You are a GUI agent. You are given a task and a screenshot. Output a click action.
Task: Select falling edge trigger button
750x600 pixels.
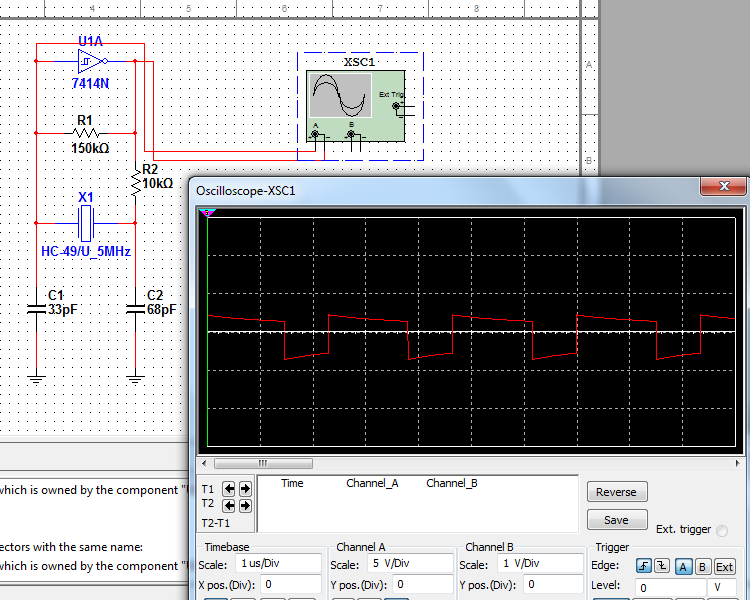point(661,567)
